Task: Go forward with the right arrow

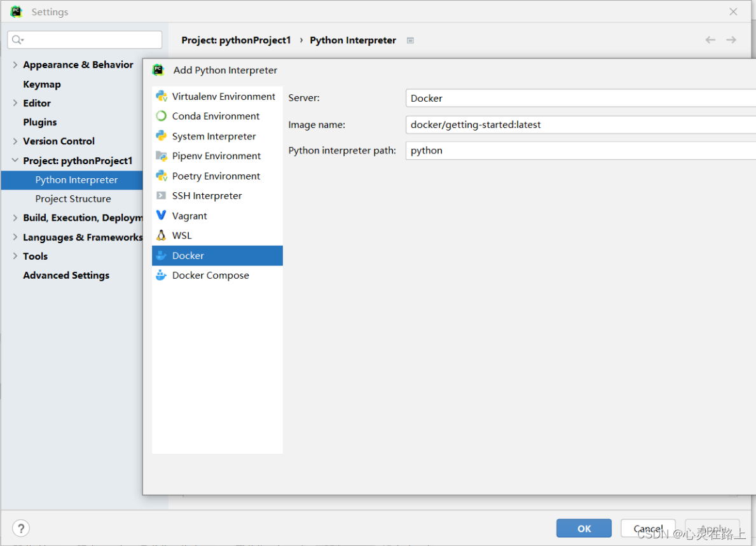Action: [x=731, y=39]
